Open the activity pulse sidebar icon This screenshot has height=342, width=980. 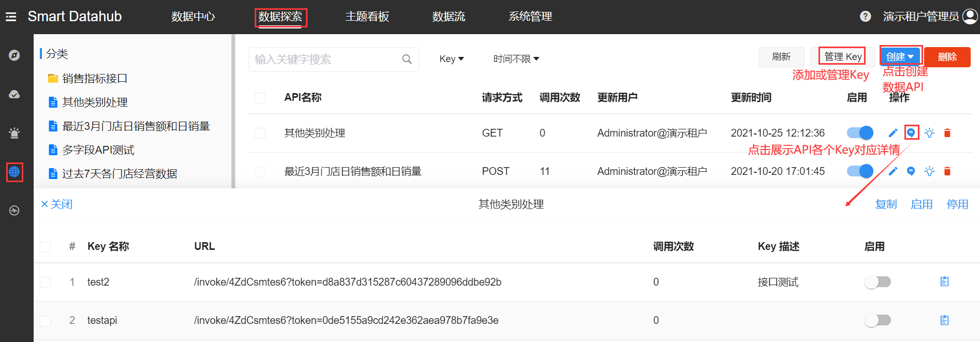14,211
